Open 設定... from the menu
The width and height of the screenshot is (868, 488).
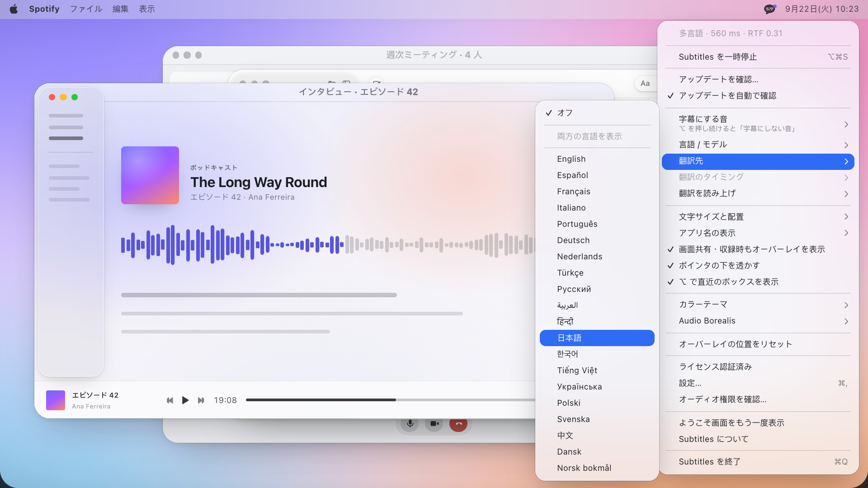tap(758, 383)
